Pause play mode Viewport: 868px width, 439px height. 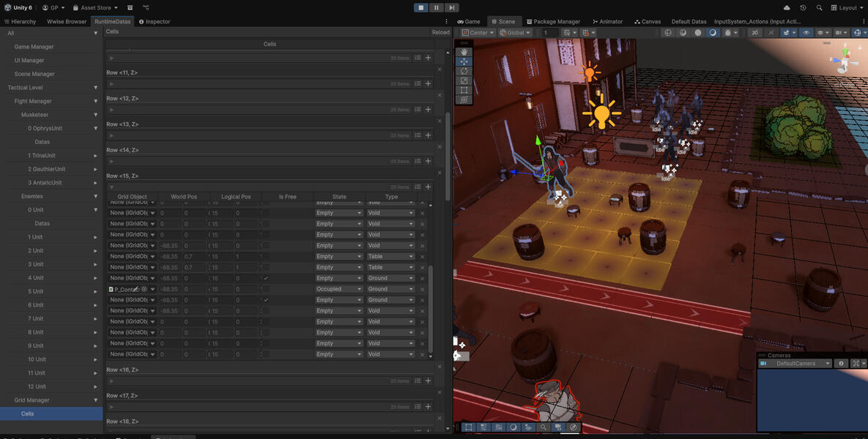(x=437, y=7)
